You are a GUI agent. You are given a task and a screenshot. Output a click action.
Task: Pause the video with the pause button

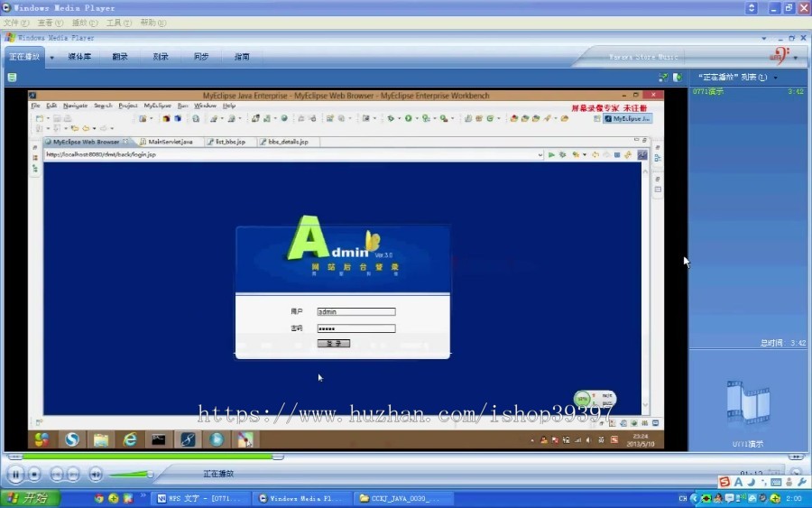pos(15,474)
